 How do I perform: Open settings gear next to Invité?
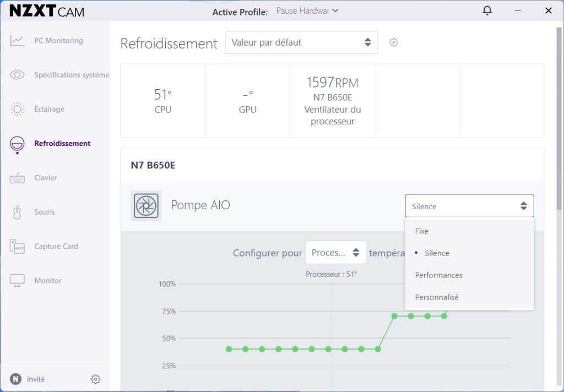pos(96,379)
